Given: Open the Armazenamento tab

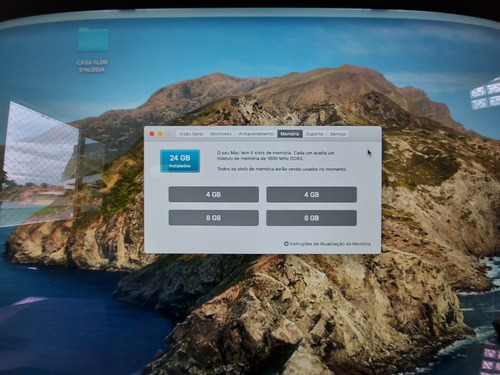Looking at the screenshot, I should [256, 134].
